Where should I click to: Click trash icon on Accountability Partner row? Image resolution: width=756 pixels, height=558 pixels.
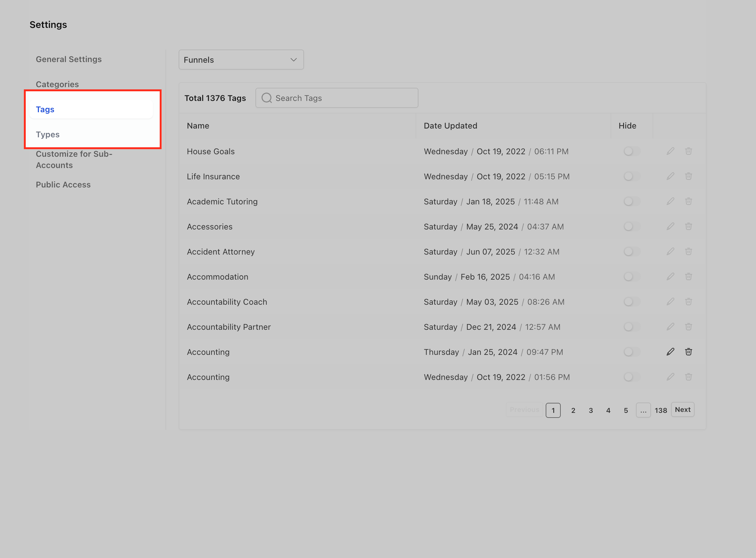(688, 327)
